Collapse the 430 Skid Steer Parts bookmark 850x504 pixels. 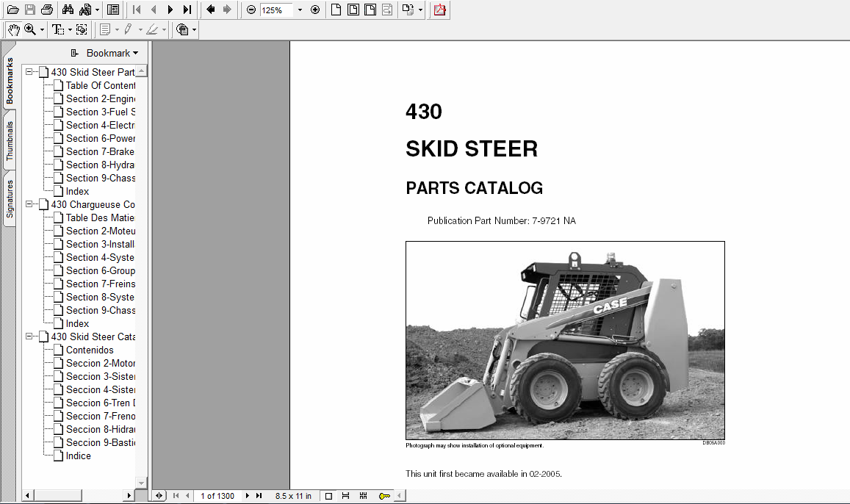click(29, 72)
